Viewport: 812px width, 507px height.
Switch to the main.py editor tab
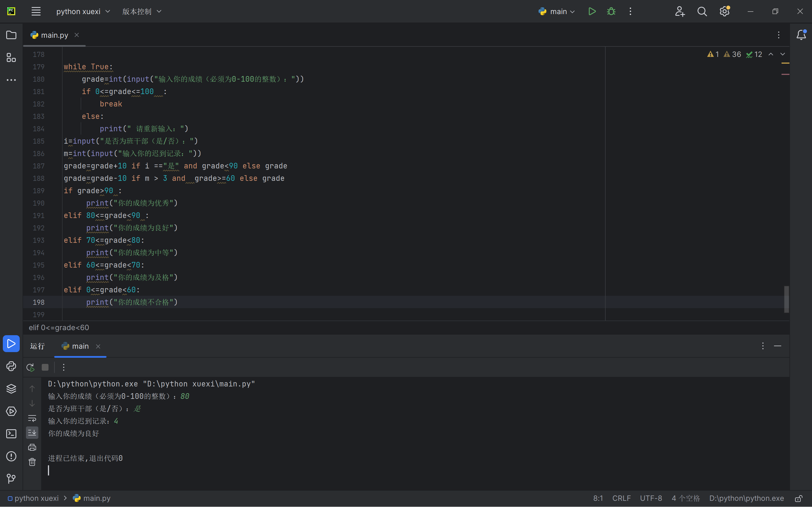click(x=54, y=35)
